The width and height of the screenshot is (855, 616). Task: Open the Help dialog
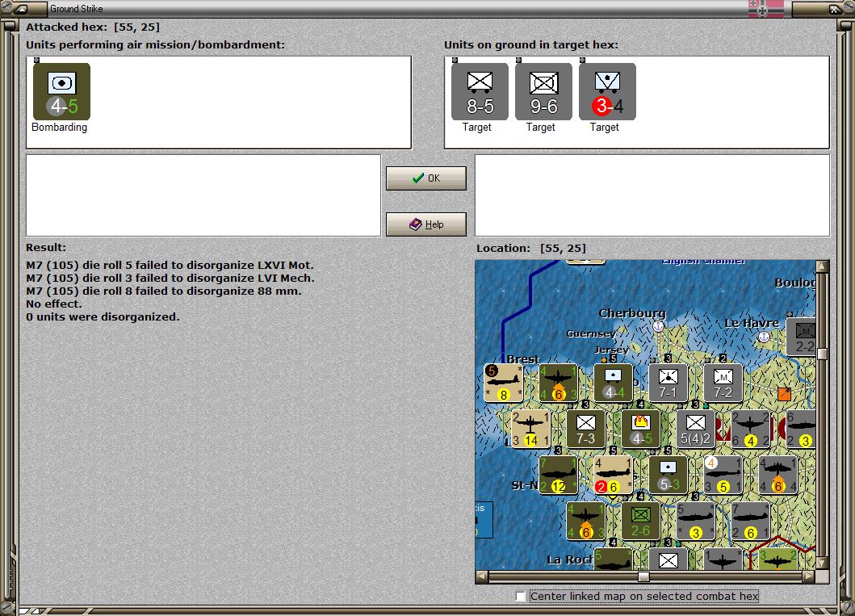pyautogui.click(x=425, y=224)
